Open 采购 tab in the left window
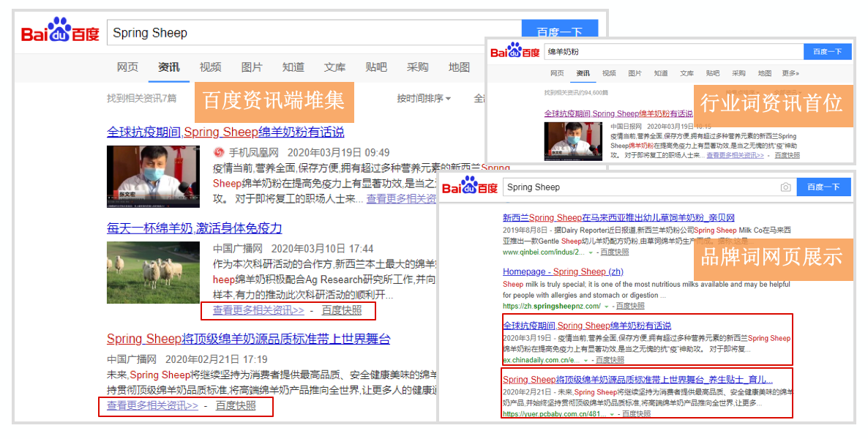Viewport: 868px width, 439px height. tap(418, 67)
